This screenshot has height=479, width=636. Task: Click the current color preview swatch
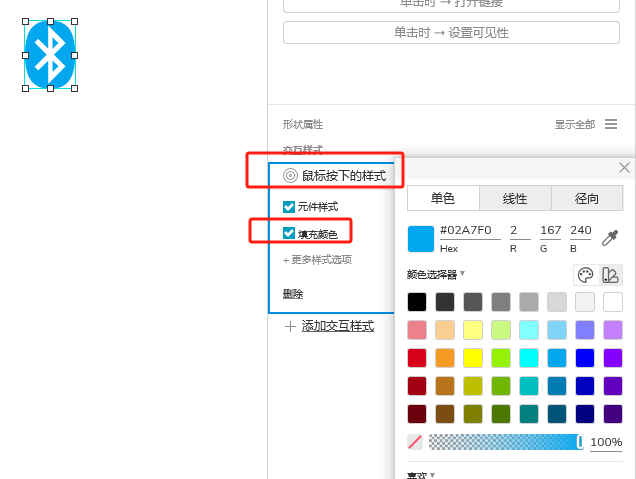coord(421,239)
